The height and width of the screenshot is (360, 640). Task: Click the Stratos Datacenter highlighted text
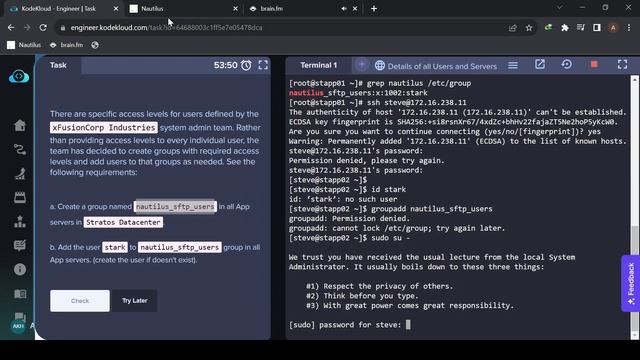[x=123, y=222]
